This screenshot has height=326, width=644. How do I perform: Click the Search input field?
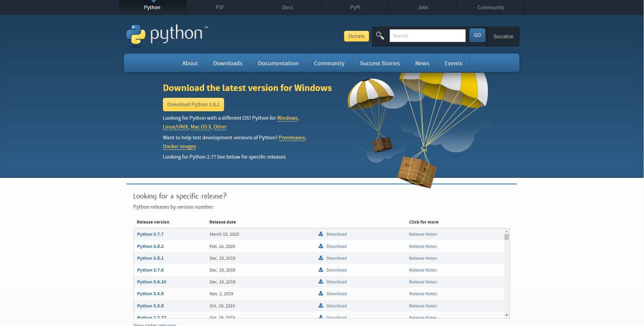coord(428,36)
